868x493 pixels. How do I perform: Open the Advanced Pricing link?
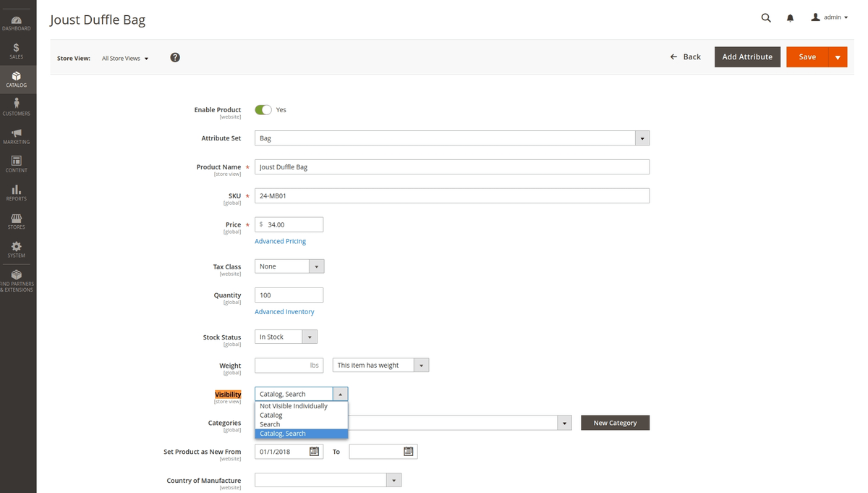[280, 240]
